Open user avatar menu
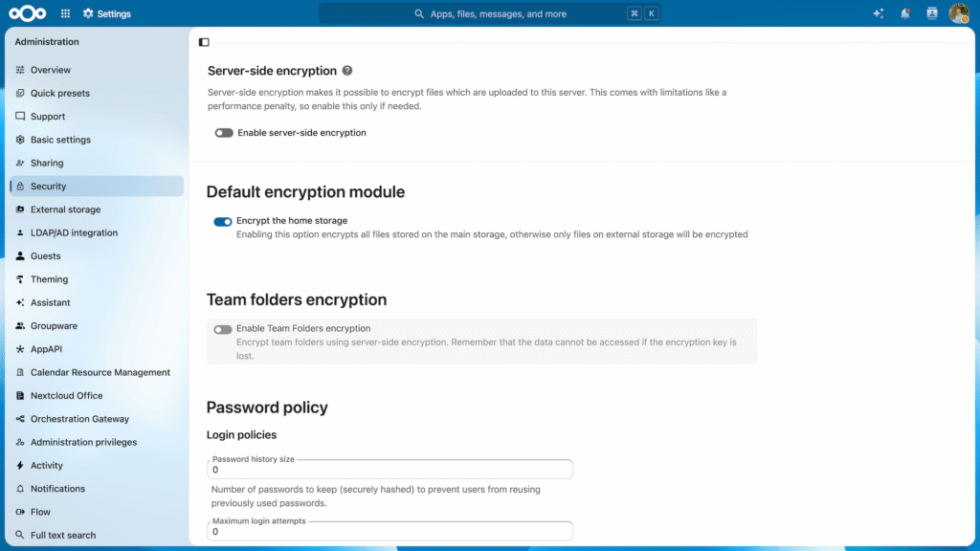This screenshot has height=551, width=980. tap(959, 13)
